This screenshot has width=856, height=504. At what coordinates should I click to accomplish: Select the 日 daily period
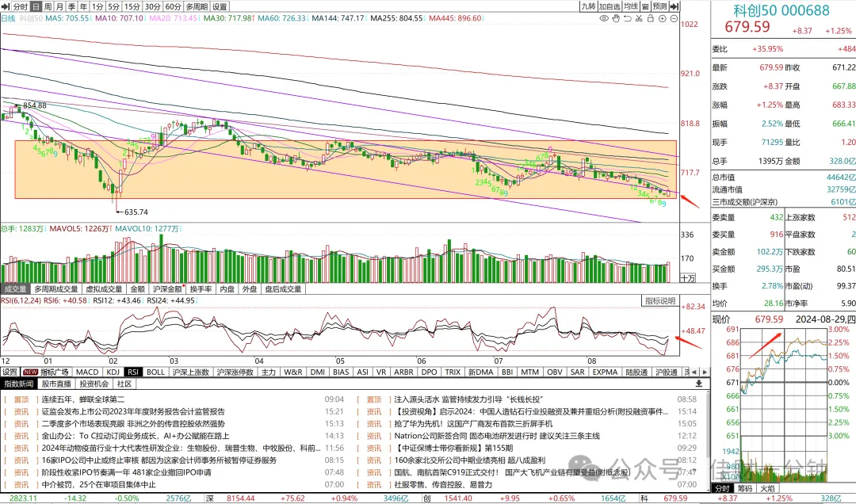[36, 6]
